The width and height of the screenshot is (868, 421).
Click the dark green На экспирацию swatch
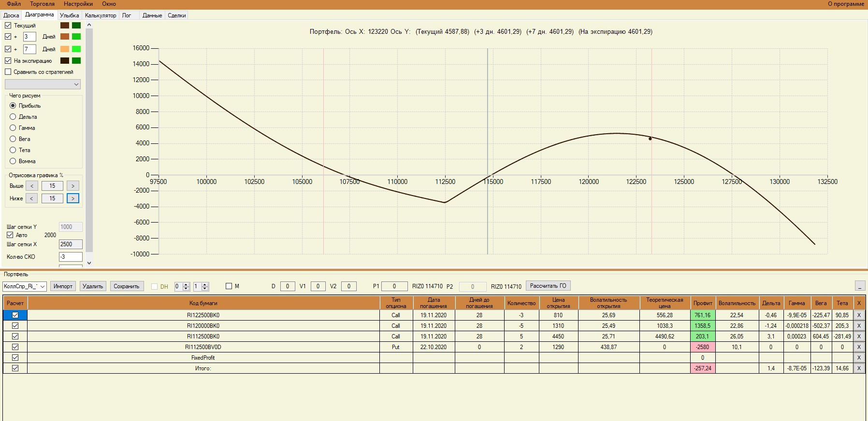click(x=76, y=61)
